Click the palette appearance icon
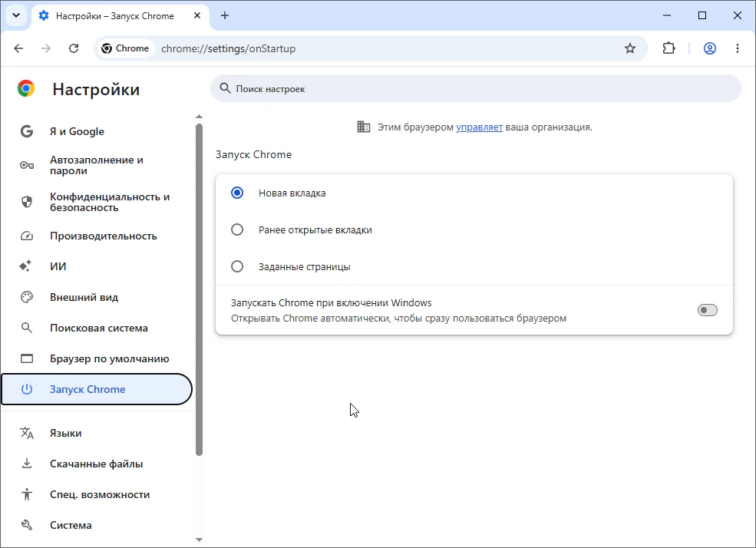The width and height of the screenshot is (756, 548). [x=27, y=297]
